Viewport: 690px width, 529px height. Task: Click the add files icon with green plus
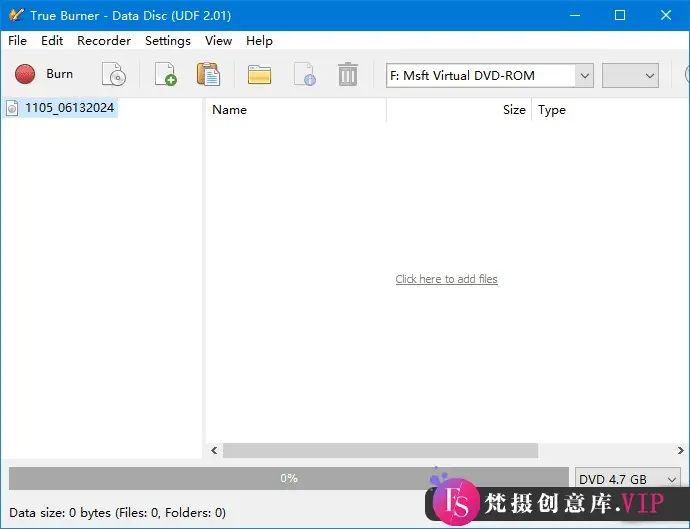click(x=165, y=74)
